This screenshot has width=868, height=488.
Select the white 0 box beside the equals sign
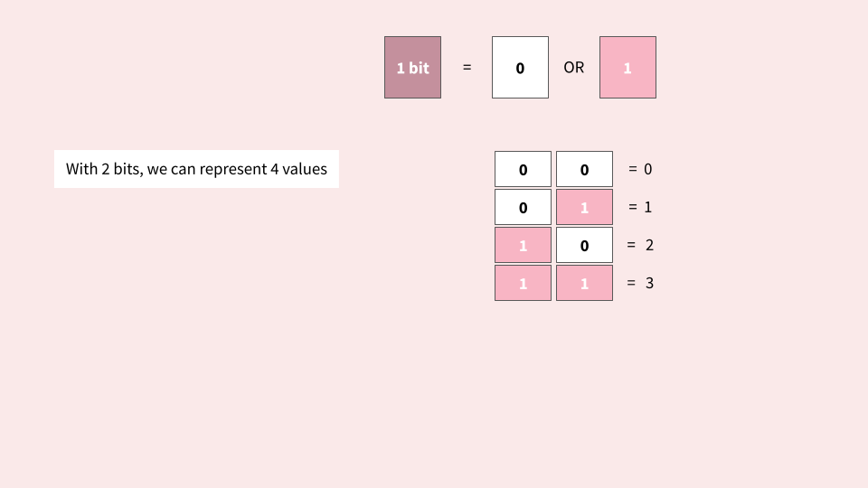[520, 68]
